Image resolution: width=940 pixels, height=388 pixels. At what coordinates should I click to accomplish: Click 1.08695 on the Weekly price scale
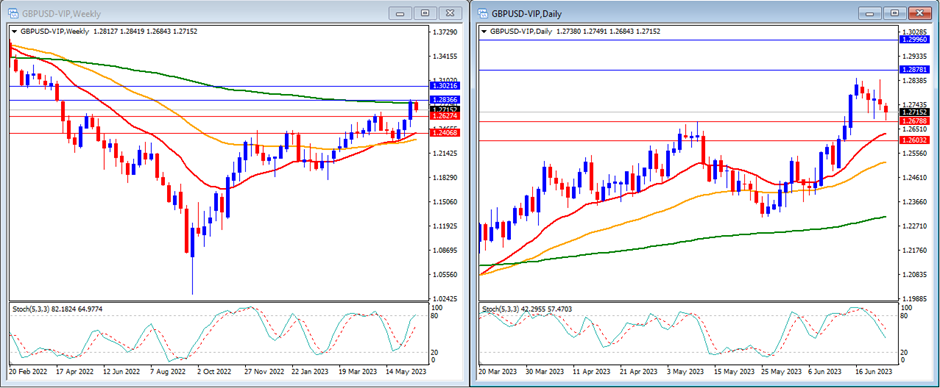[445, 250]
